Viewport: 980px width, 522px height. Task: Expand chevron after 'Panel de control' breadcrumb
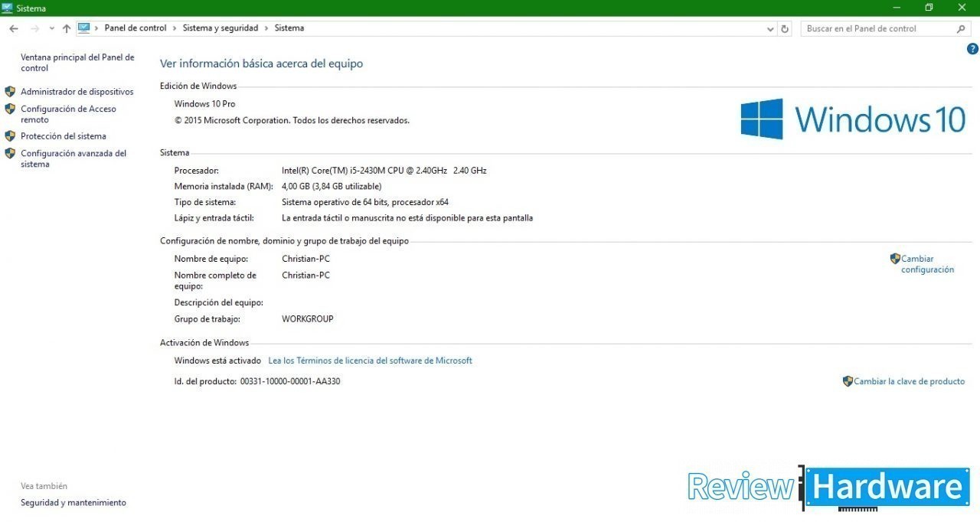click(175, 28)
